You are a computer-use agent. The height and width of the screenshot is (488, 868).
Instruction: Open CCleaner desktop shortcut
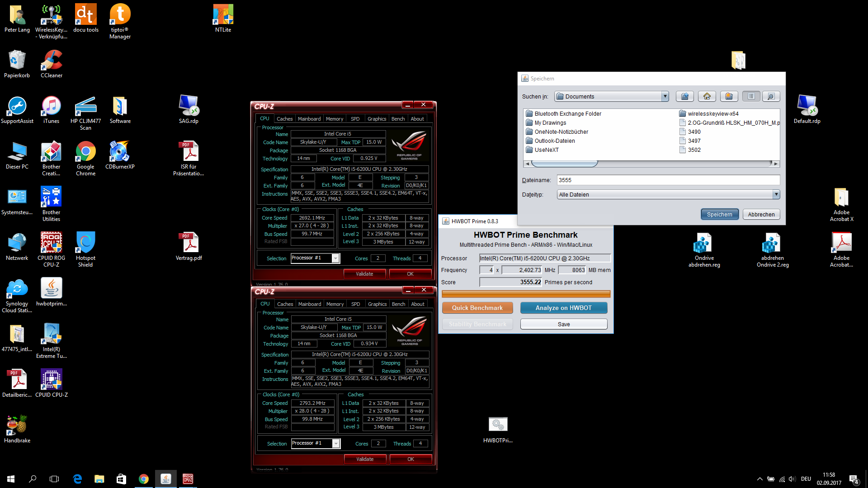(52, 64)
